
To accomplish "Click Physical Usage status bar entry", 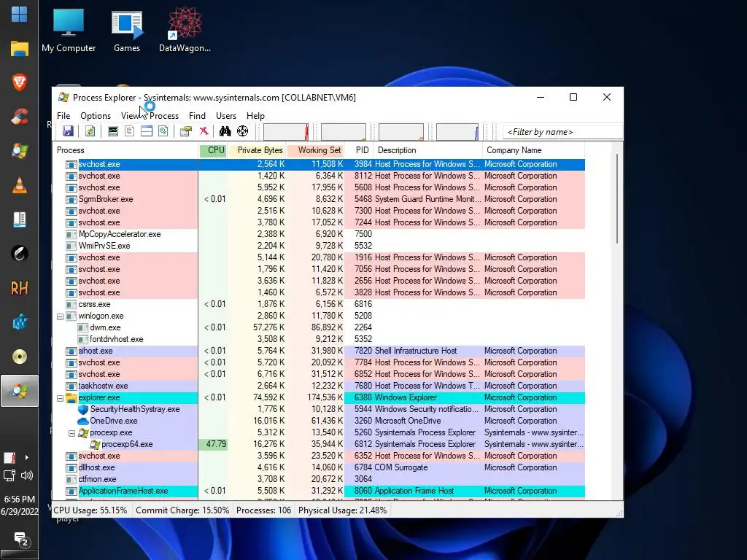I will click(x=342, y=510).
